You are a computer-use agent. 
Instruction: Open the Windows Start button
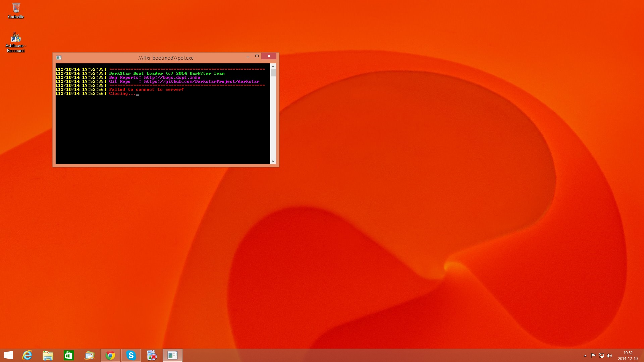(x=8, y=355)
